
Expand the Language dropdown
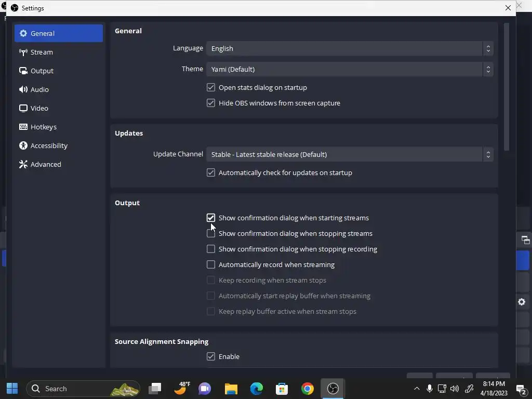click(x=350, y=48)
